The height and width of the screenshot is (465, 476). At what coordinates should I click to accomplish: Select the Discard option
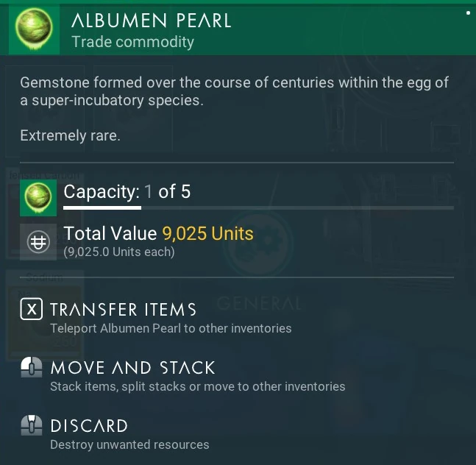pos(89,426)
